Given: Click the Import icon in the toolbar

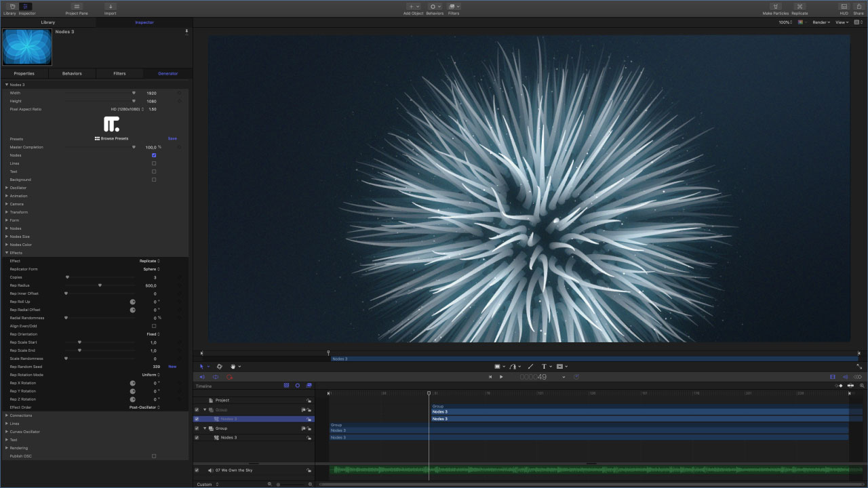Looking at the screenshot, I should point(110,7).
